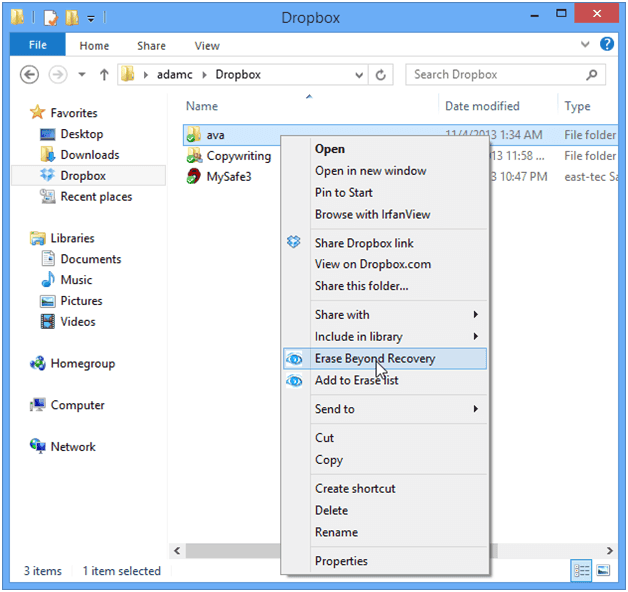628x592 pixels.
Task: Click the Favorites star icon
Action: 37,112
